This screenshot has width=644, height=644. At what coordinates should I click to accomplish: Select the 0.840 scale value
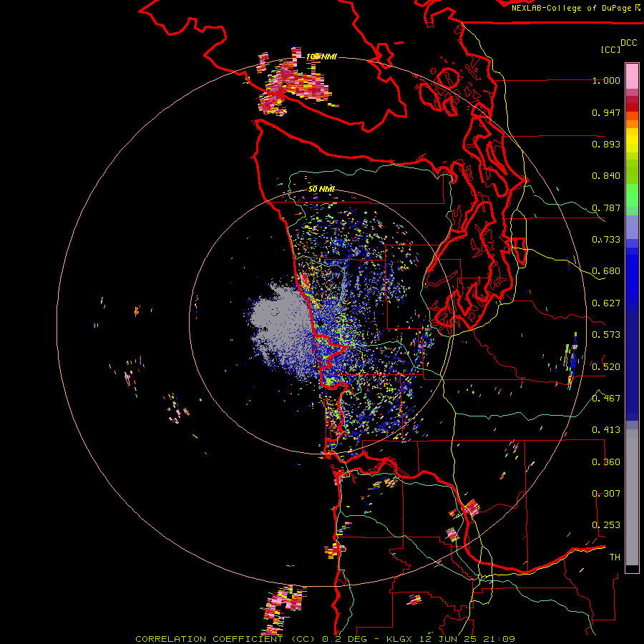coord(606,176)
